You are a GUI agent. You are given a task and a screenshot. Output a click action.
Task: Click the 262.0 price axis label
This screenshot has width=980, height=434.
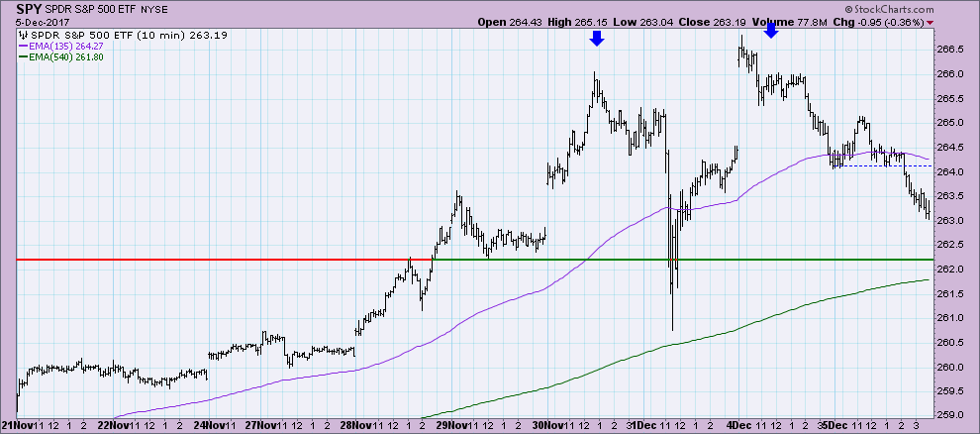(952, 270)
